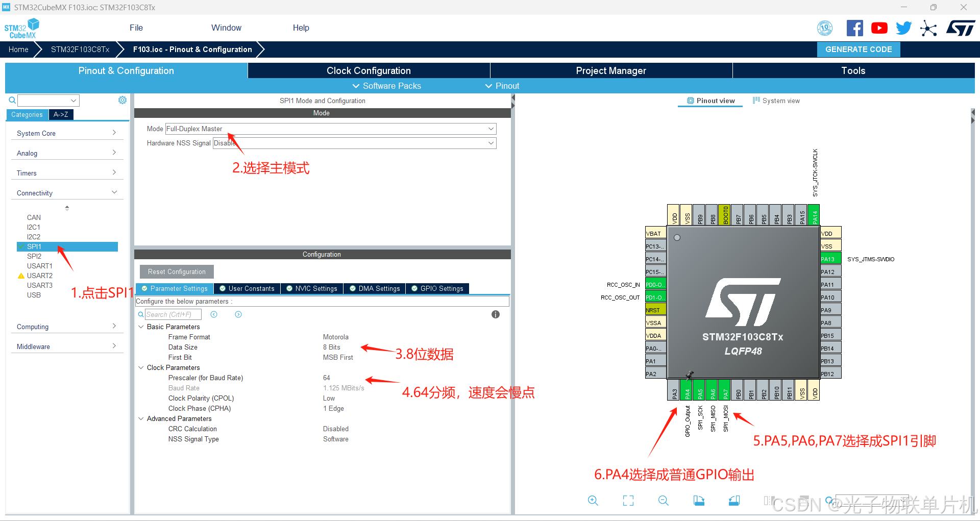Expand the System Core category
Image resolution: width=980 pixels, height=521 pixels.
tap(67, 133)
